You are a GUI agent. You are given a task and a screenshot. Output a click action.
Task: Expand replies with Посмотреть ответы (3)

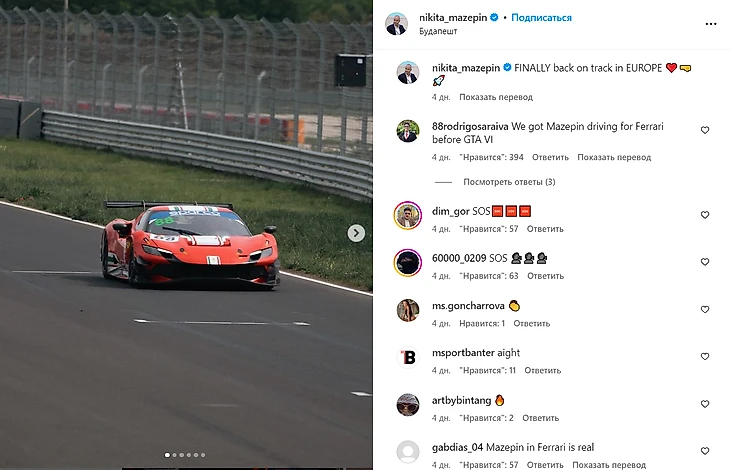(509, 182)
